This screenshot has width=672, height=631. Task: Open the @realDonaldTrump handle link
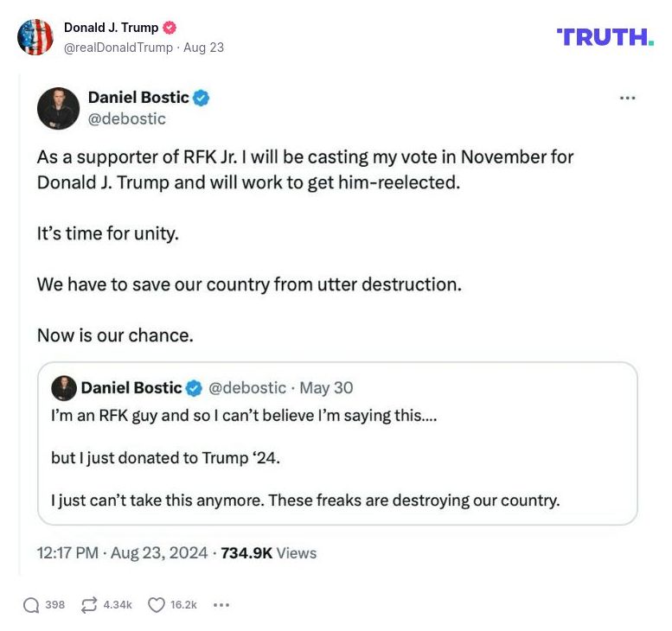pyautogui.click(x=118, y=48)
